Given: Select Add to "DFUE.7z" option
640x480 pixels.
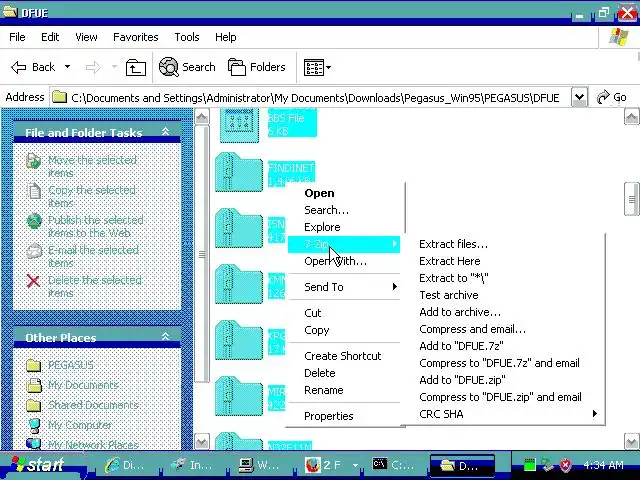Looking at the screenshot, I should [461, 346].
